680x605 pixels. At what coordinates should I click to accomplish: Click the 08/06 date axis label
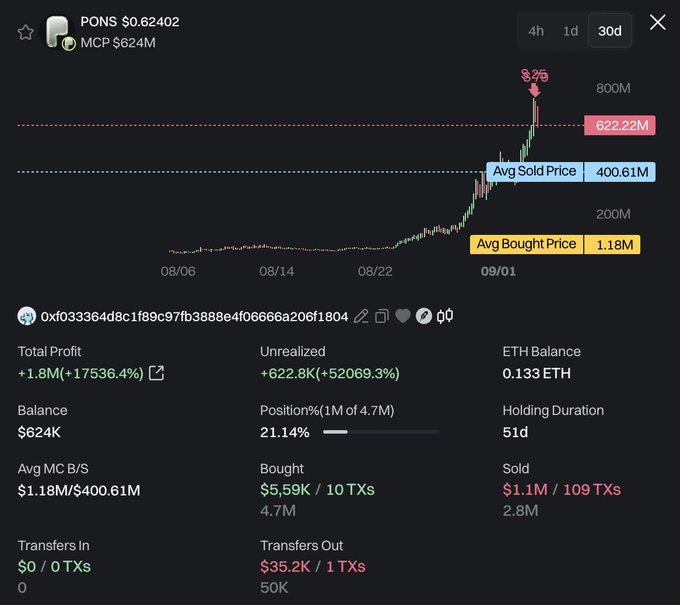tap(178, 271)
